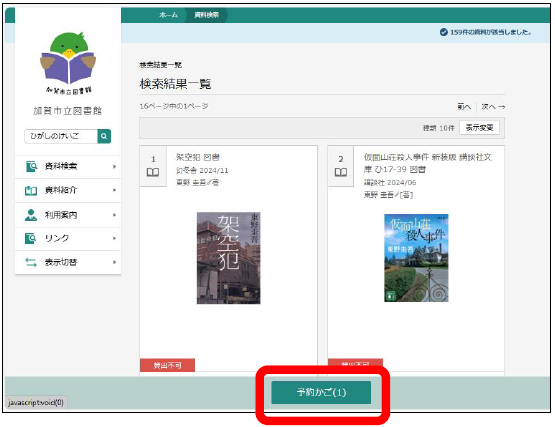Click the 仮面山荘殺人事件 cover thumbnail
The image size is (555, 427).
[x=416, y=258]
